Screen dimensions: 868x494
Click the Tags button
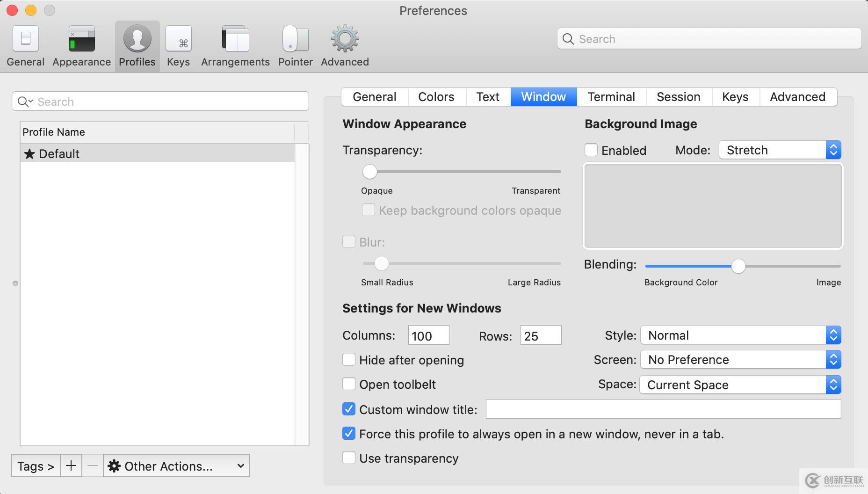[x=35, y=465]
